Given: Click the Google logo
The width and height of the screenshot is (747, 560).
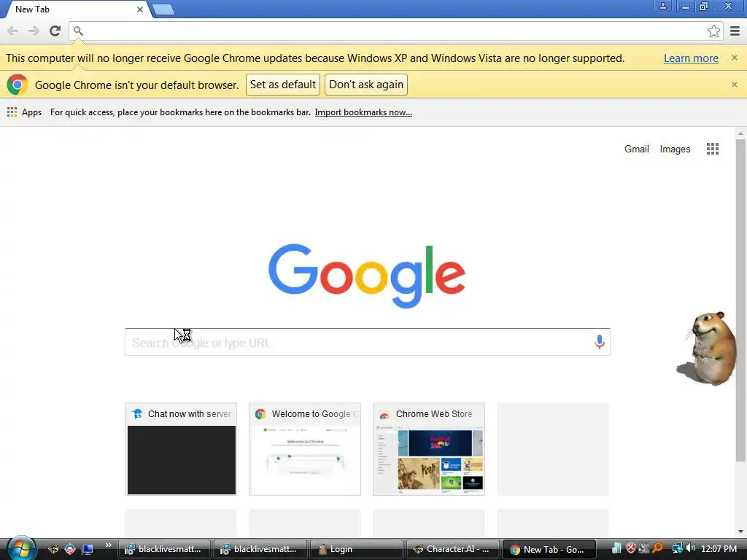Looking at the screenshot, I should pos(367,276).
